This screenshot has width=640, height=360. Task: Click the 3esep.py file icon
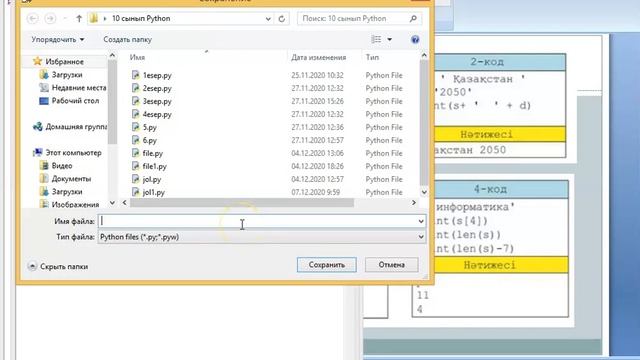click(136, 101)
